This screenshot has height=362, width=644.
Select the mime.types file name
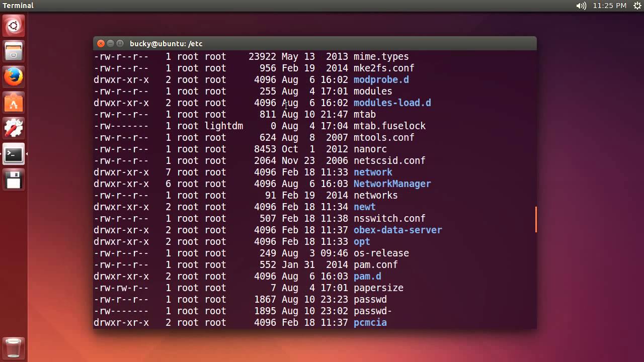click(x=381, y=56)
